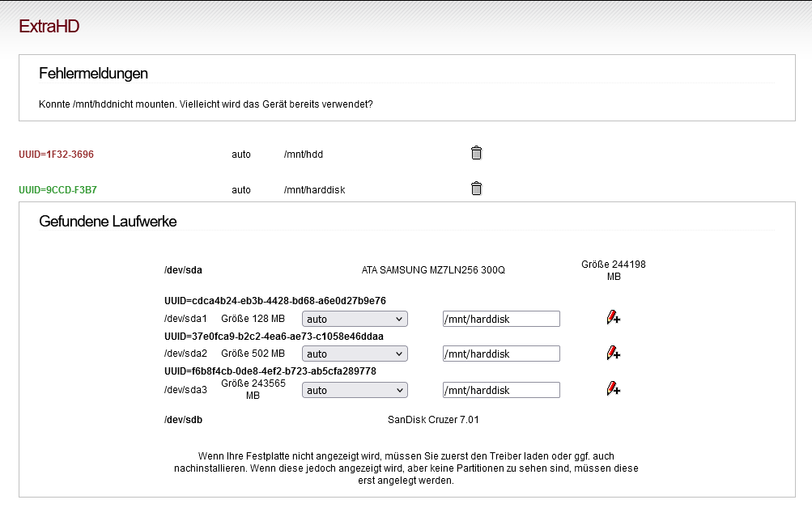Click the /dev/sda1 partition label
This screenshot has width=812, height=521.
(185, 319)
